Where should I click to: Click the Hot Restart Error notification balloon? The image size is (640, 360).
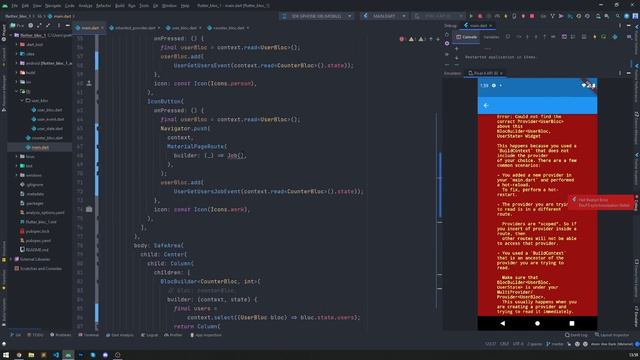pos(602,202)
